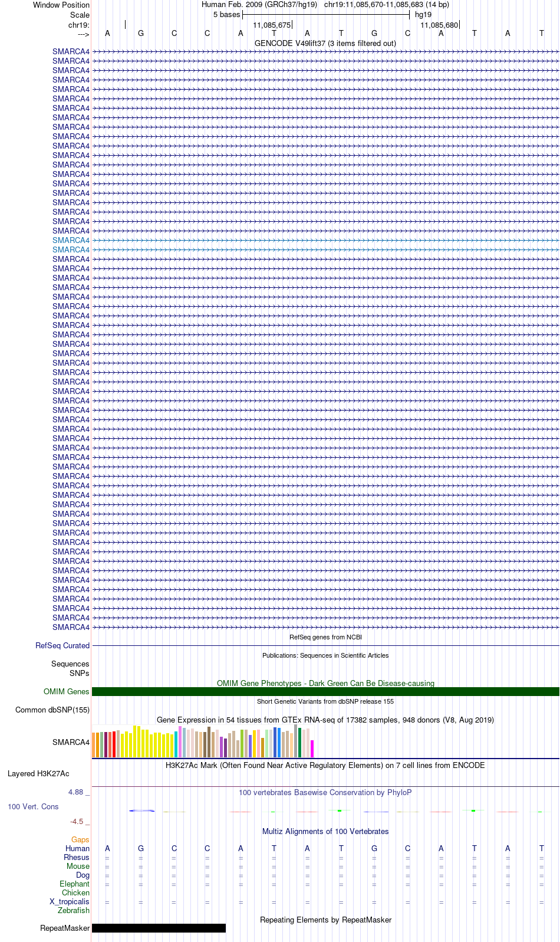The height and width of the screenshot is (942, 560).
Task: Click the Rhesus species label
Action: coord(77,857)
